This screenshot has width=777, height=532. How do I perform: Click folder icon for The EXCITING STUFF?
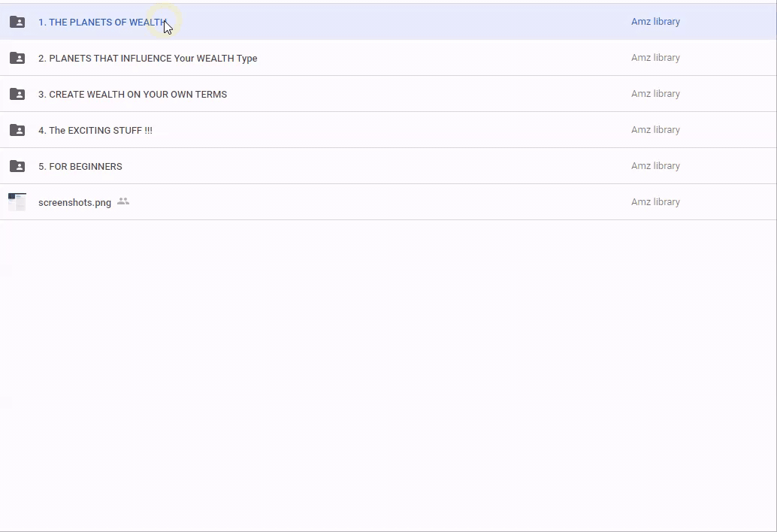pos(17,130)
